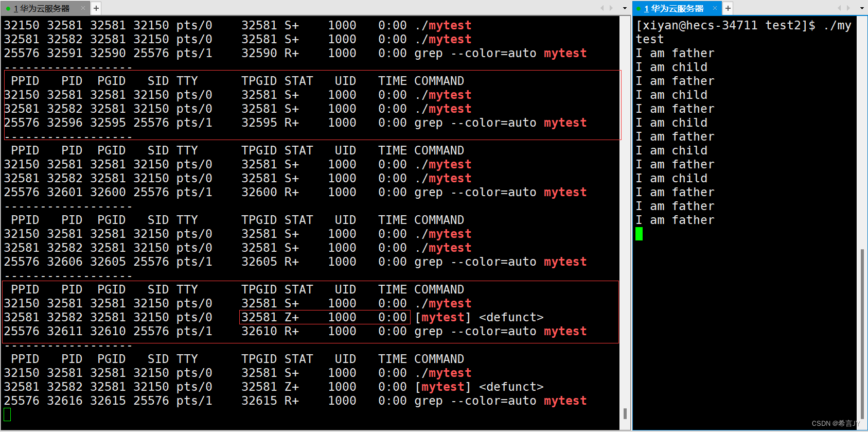Click the left terminal's vertical scrollbar thumb

pyautogui.click(x=625, y=413)
